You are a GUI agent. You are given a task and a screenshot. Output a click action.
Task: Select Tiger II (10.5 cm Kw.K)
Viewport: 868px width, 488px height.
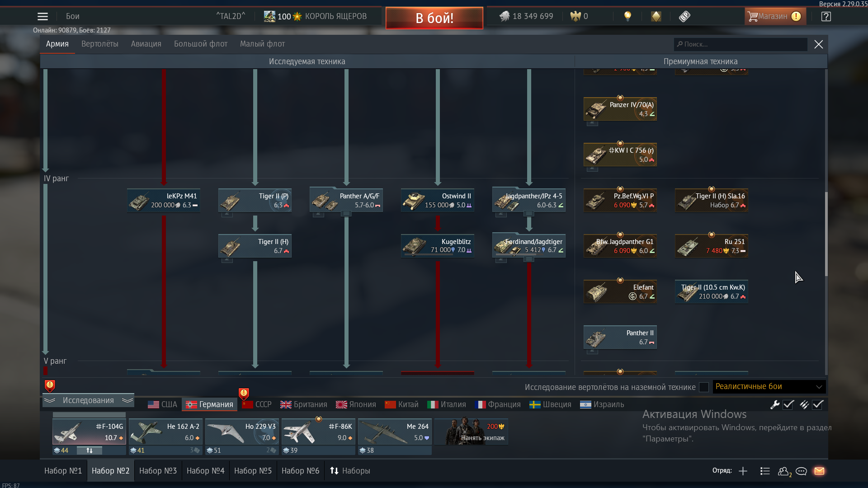[x=712, y=292]
